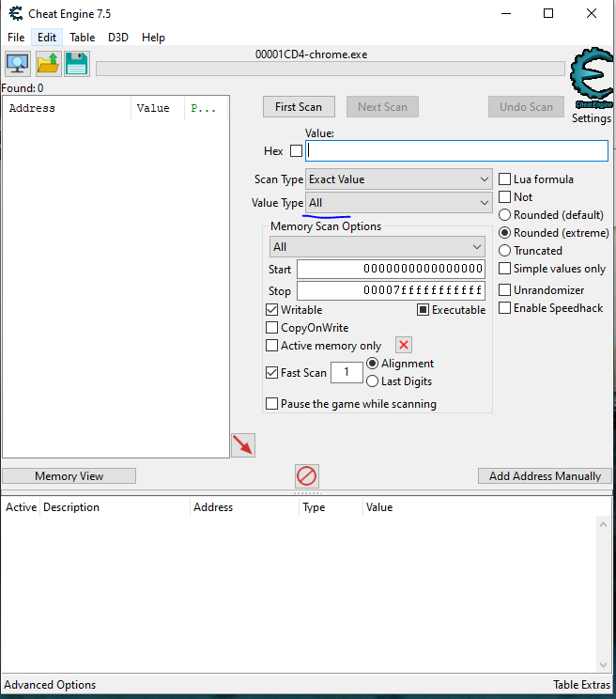Click Active column header in table

[21, 507]
